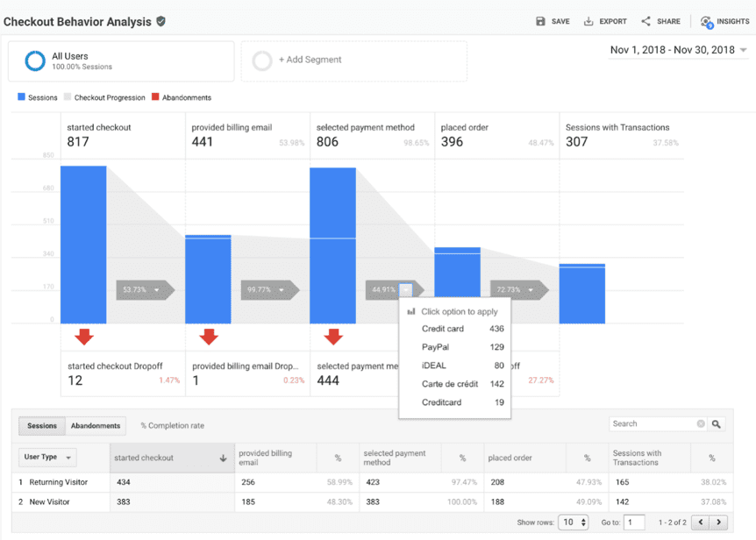Click the Checkout Progression color swatch
The height and width of the screenshot is (540, 756).
click(67, 96)
